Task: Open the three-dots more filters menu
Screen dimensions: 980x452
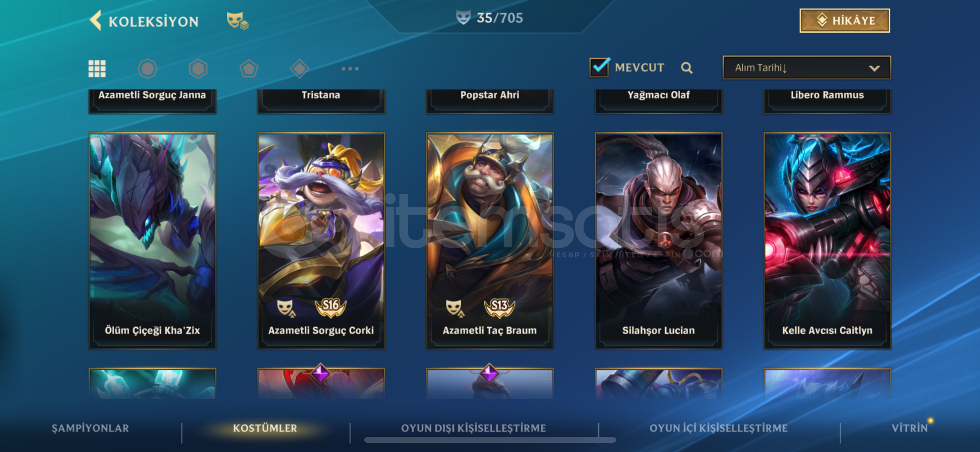Action: pyautogui.click(x=350, y=69)
